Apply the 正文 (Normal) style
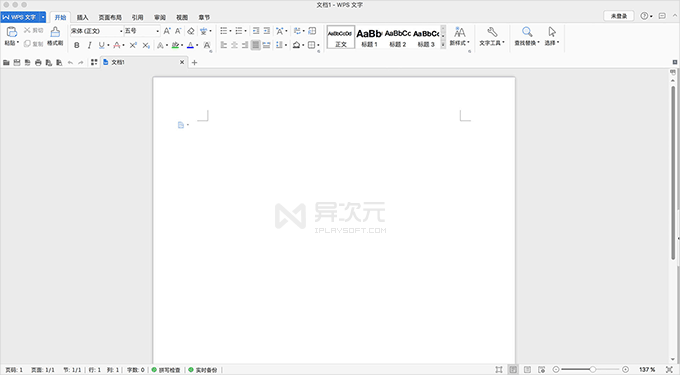The image size is (680, 375). (x=341, y=37)
